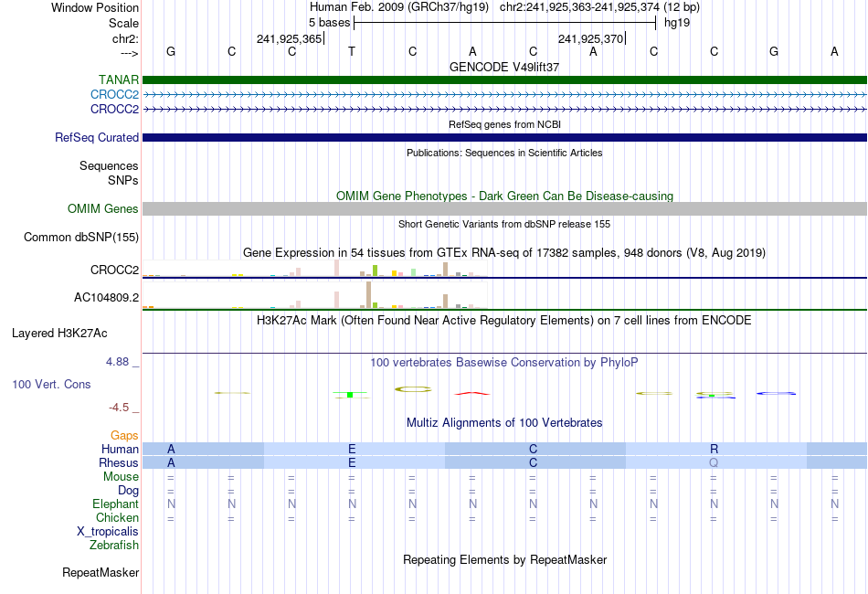868x594 pixels.
Task: Click Human amino acid E in alignment
Action: point(352,449)
